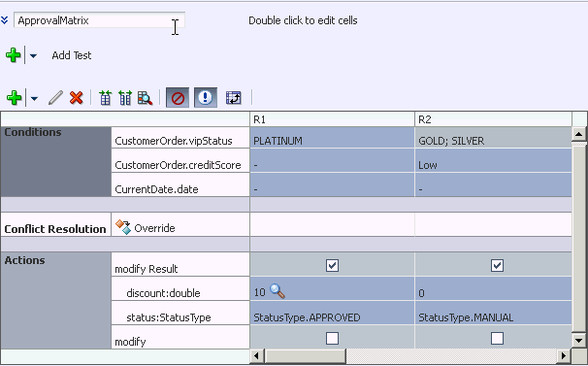The image size is (588, 366).
Task: Check the modify checkbox for R2
Action: click(497, 339)
